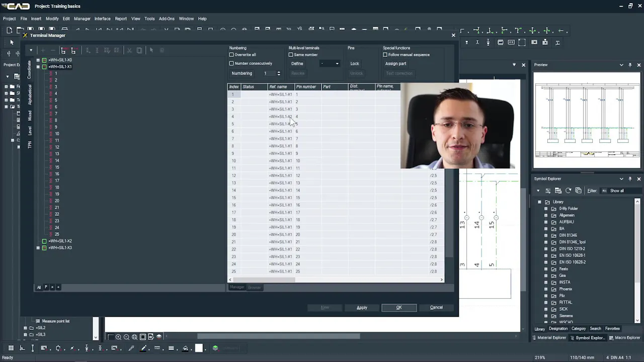
Task: Pin the Preview panel
Action: pyautogui.click(x=630, y=65)
